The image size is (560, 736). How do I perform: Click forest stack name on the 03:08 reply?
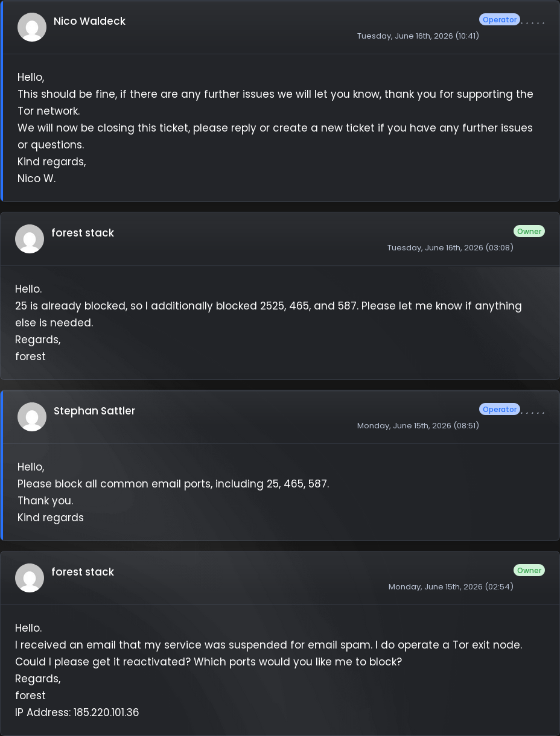pyautogui.click(x=83, y=233)
